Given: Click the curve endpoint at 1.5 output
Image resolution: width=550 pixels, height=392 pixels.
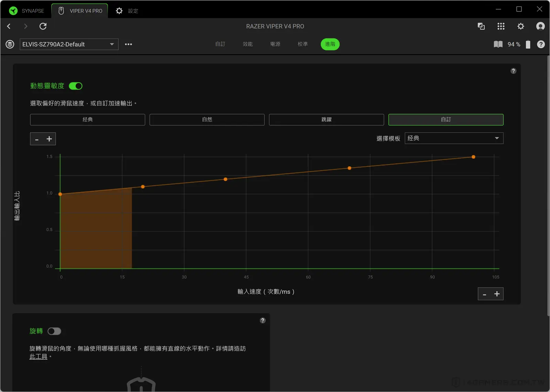Looking at the screenshot, I should tap(473, 157).
